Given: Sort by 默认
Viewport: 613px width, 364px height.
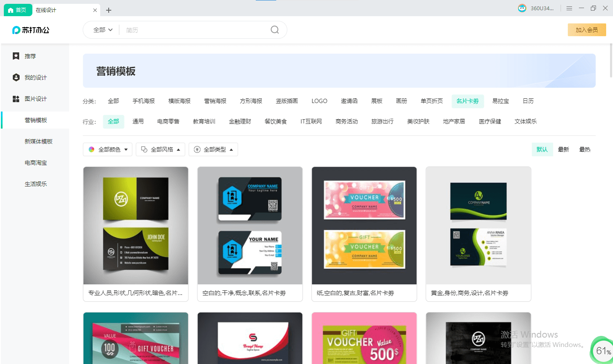Looking at the screenshot, I should point(542,149).
